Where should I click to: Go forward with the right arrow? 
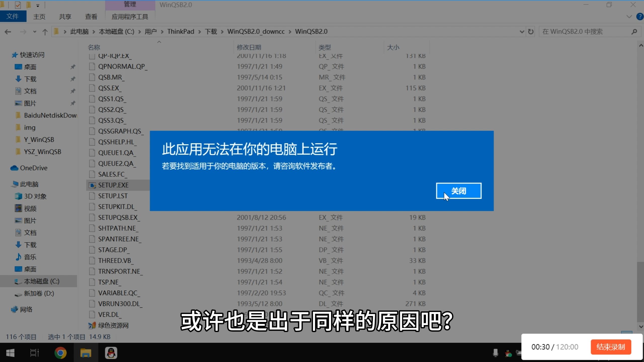pos(23,32)
